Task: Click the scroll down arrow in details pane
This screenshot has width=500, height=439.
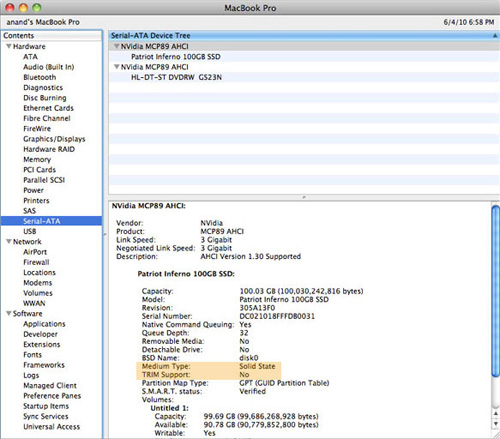Action: 496,424
